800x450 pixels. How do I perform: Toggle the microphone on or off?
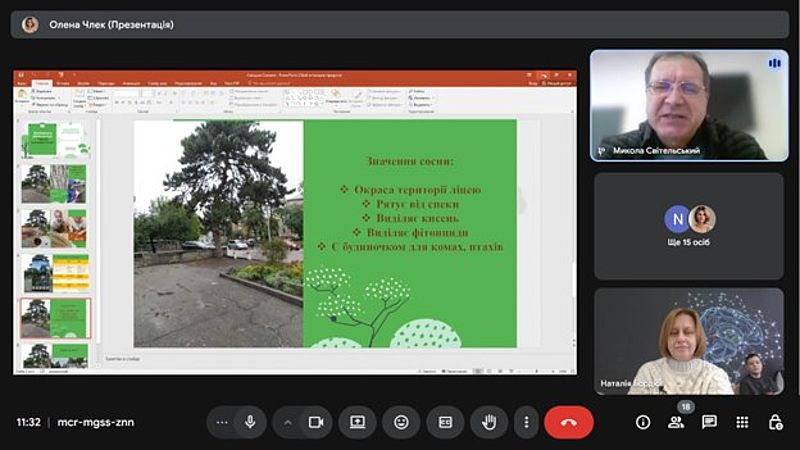point(250,422)
